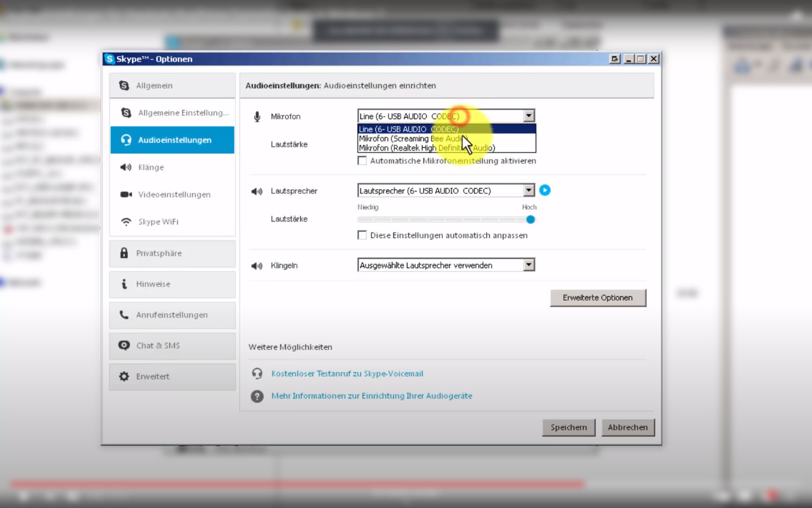Click the WiFi icon beside Skype WiFi
Screen dimensions: 812x508
tap(126, 222)
